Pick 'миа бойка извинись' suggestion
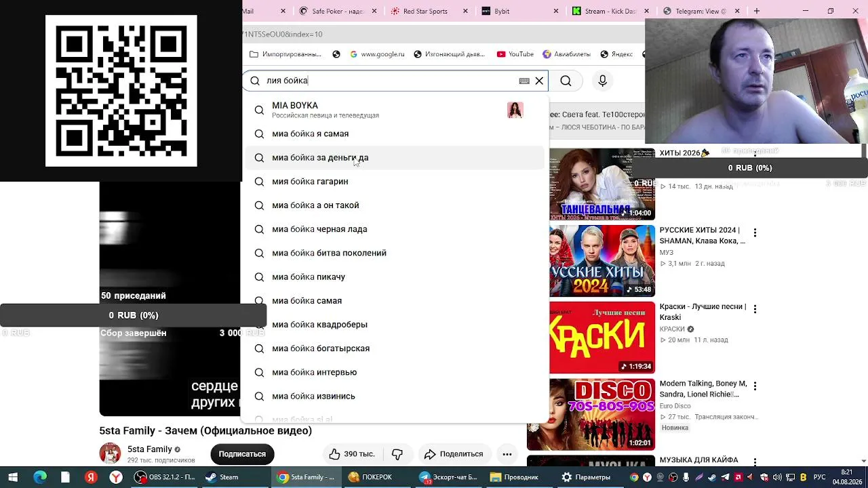 click(395, 396)
